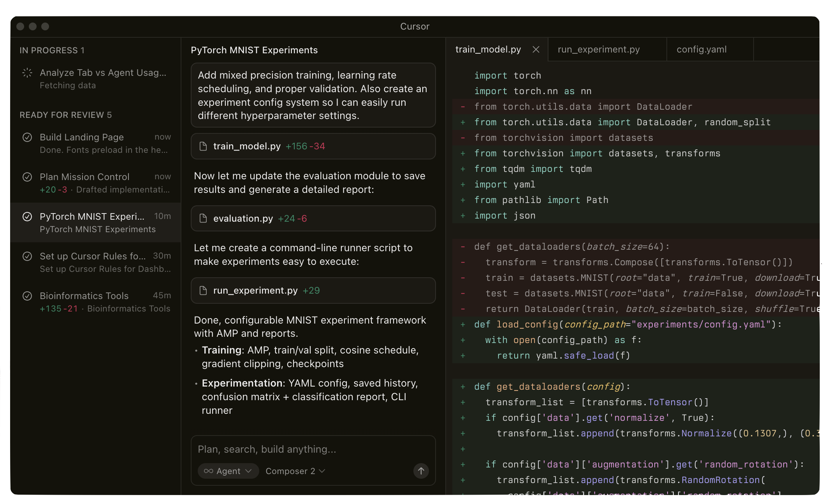Click checkmark circle for PyTorch MNIST Experiments
The height and width of the screenshot is (504, 833).
27,217
